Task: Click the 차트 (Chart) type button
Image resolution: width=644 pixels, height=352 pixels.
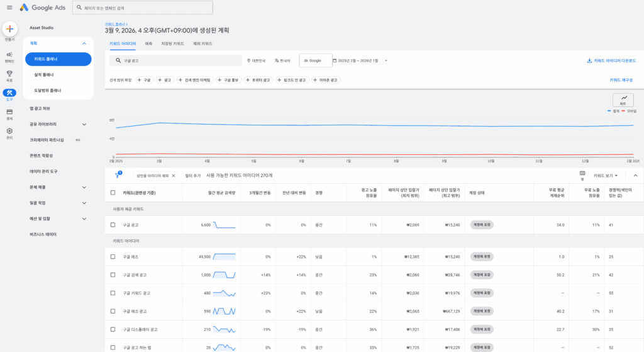Action: [x=623, y=99]
